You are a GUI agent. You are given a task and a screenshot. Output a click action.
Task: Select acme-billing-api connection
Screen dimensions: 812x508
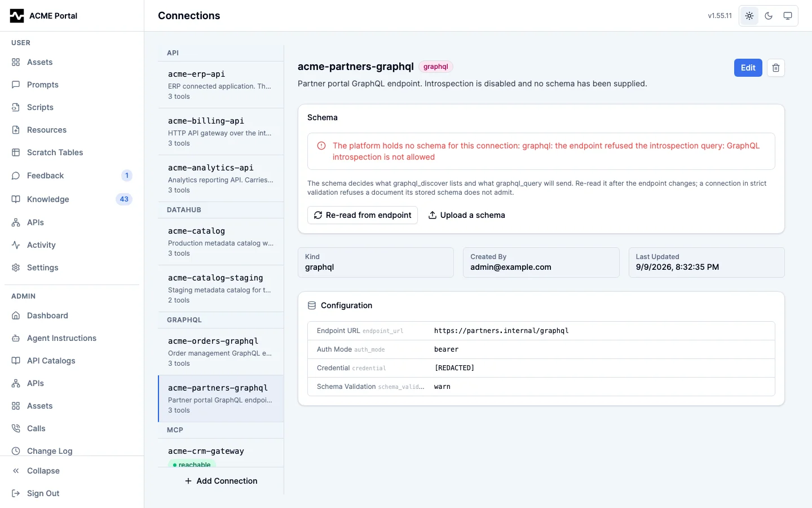pos(221,132)
